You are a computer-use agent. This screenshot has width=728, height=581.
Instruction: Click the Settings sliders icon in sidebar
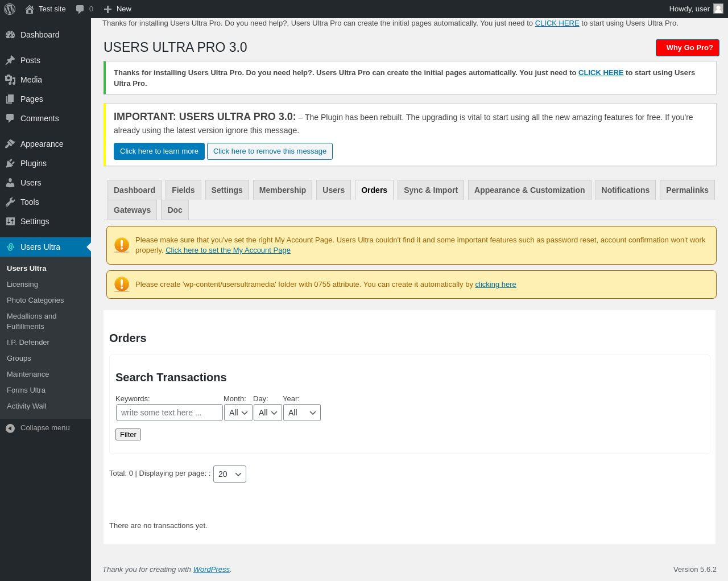tap(10, 221)
